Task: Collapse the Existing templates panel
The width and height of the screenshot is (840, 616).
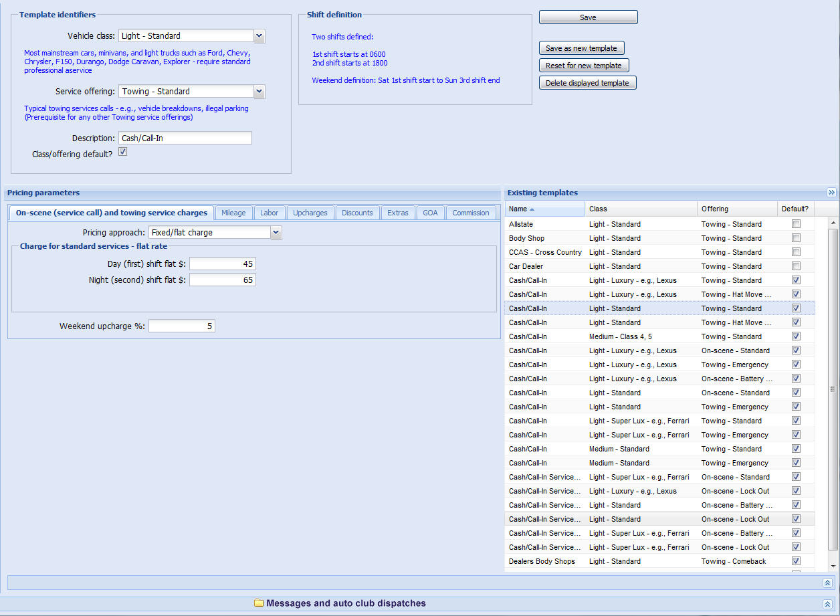Action: coord(831,193)
